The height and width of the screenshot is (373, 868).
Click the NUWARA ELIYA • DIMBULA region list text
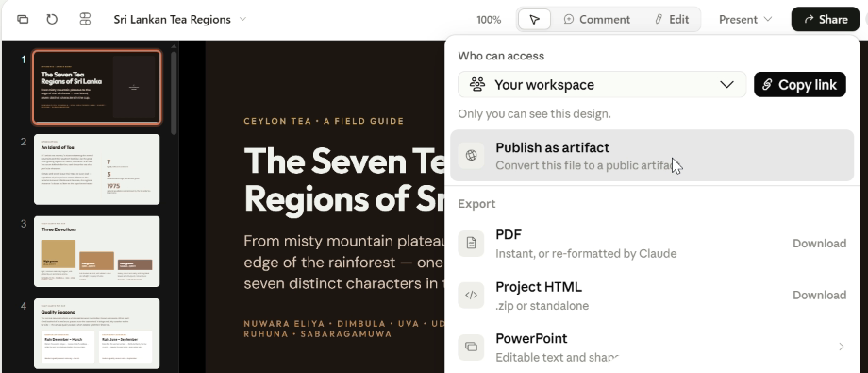[x=343, y=328]
